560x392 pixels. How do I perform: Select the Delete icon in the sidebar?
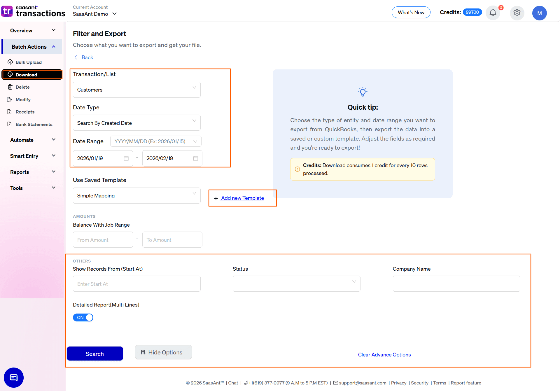click(10, 87)
